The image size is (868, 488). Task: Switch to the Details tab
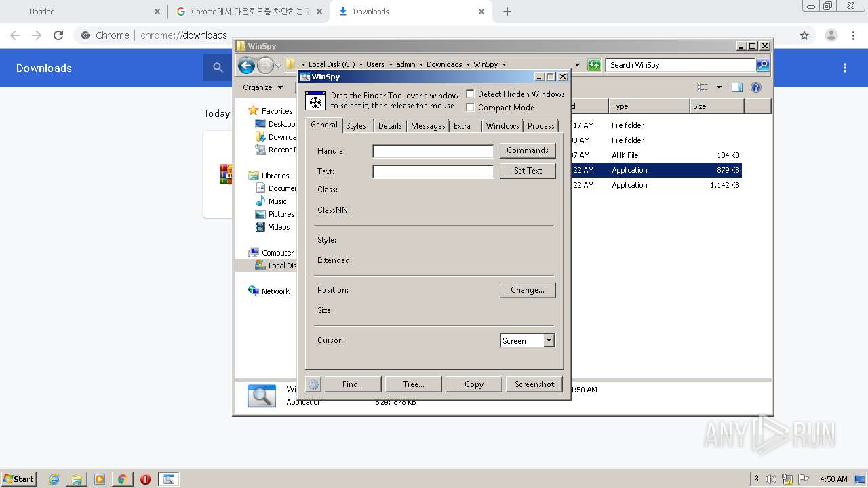(390, 126)
